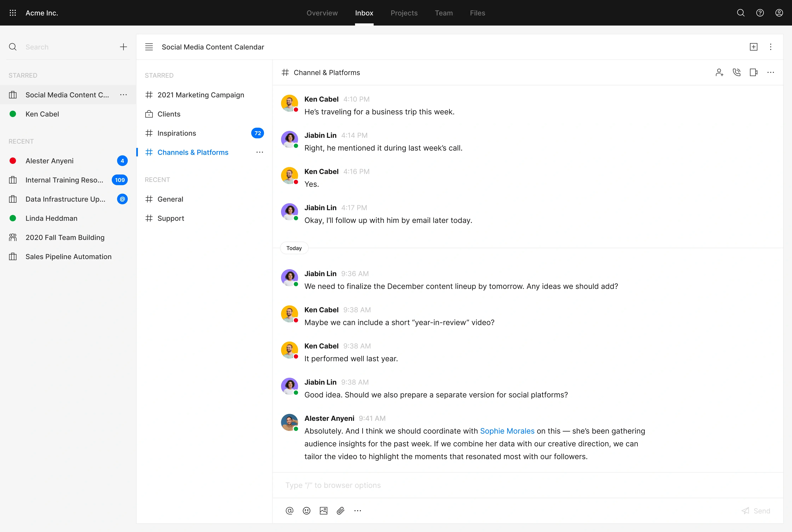Expand more composer options ellipsis
This screenshot has width=792, height=532.
coord(357,511)
